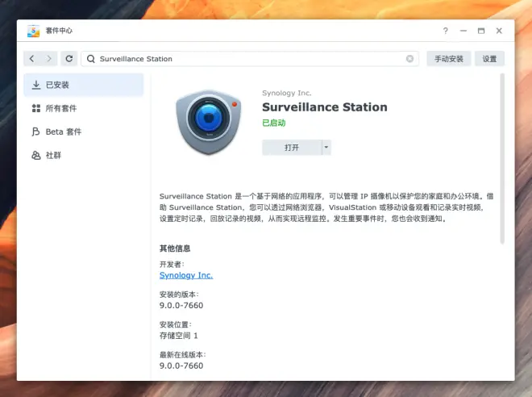Click the vertical scrollbar of detail pane
This screenshot has width=532, height=397.
(x=502, y=159)
